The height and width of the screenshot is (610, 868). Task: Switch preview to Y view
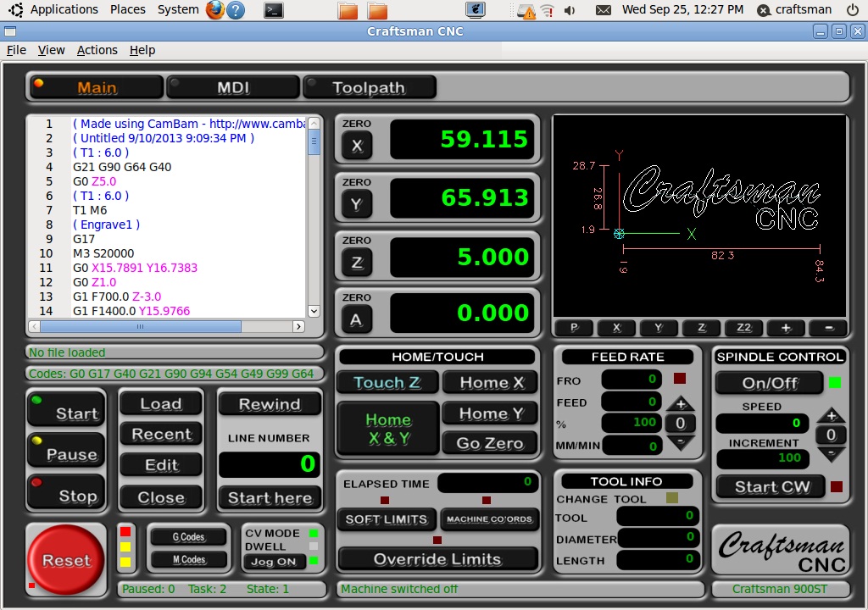[x=659, y=328]
